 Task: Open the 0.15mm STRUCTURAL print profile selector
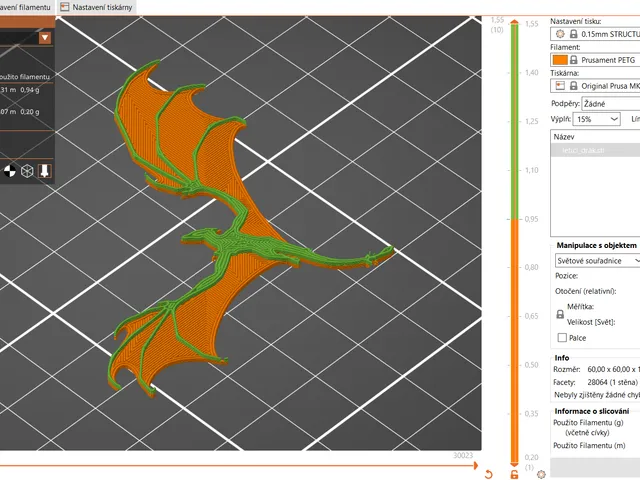(x=595, y=34)
